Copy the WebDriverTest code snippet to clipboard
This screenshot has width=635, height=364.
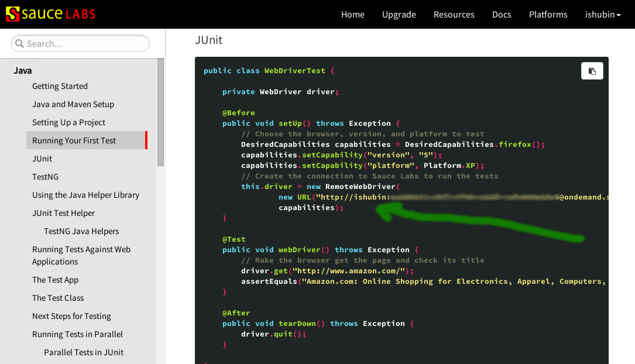tap(592, 70)
